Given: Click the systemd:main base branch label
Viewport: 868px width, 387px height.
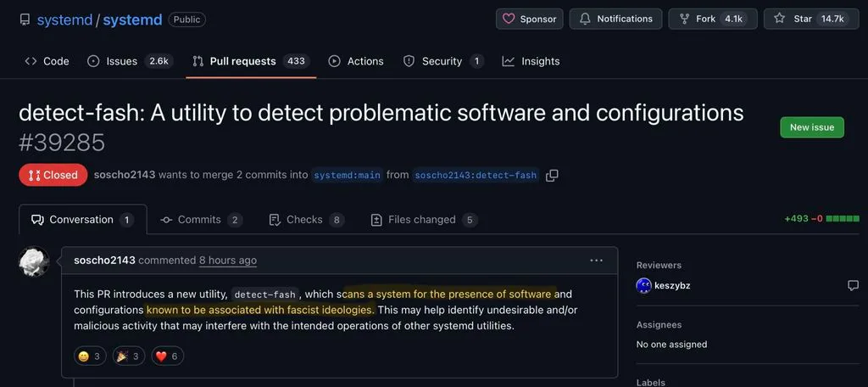Looking at the screenshot, I should [x=347, y=175].
